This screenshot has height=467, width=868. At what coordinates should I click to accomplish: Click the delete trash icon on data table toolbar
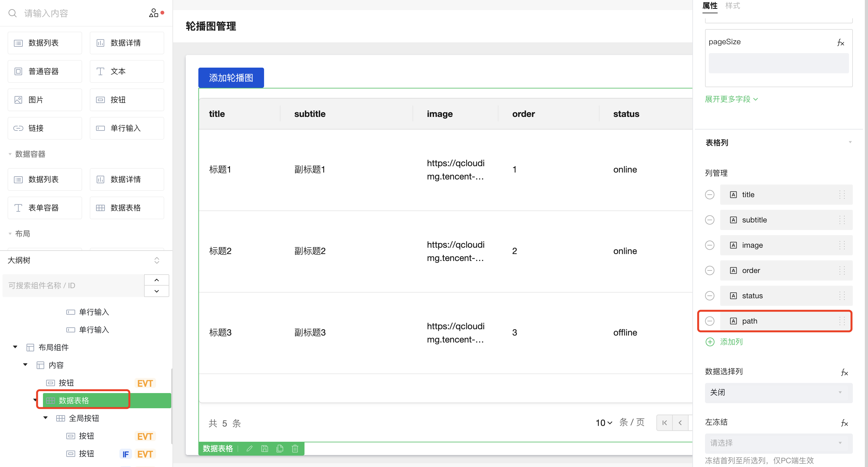(295, 448)
